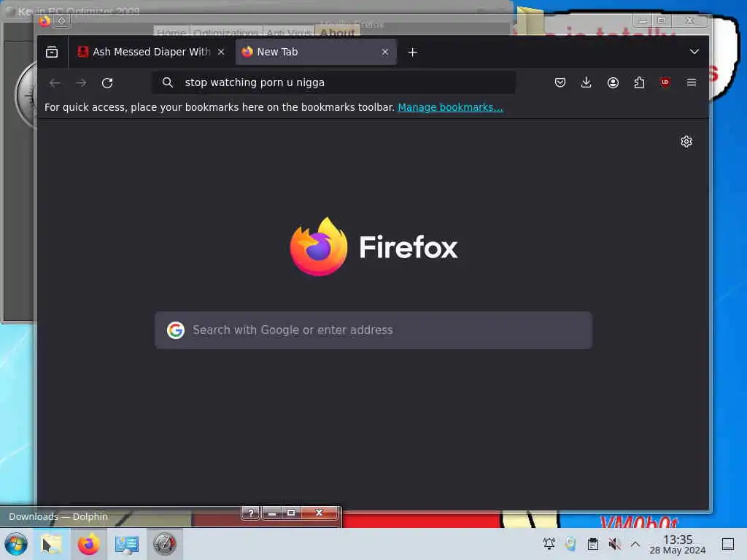Open uBlock Origin popup
The image size is (747, 560).
[x=665, y=82]
